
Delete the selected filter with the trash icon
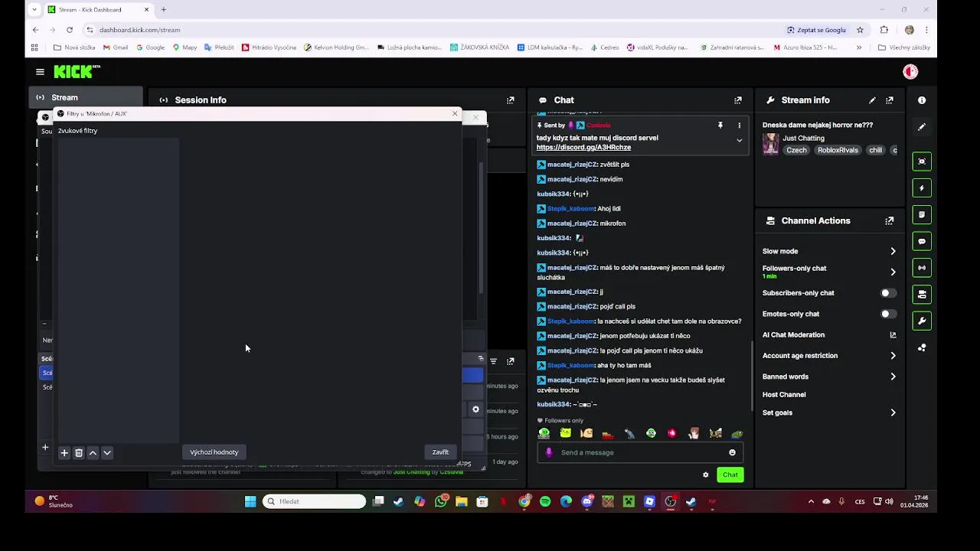pyautogui.click(x=78, y=453)
